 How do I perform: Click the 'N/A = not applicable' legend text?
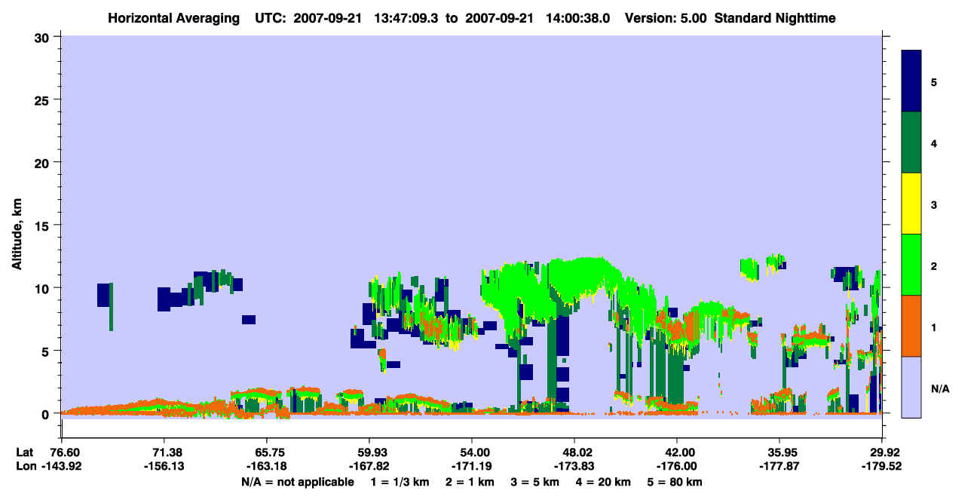tap(298, 482)
